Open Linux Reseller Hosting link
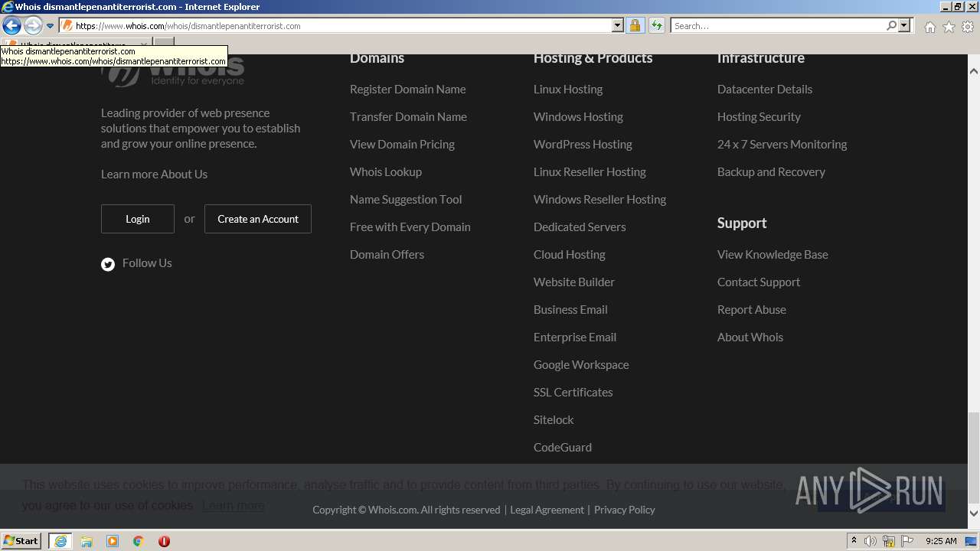This screenshot has height=551, width=980. click(x=590, y=172)
